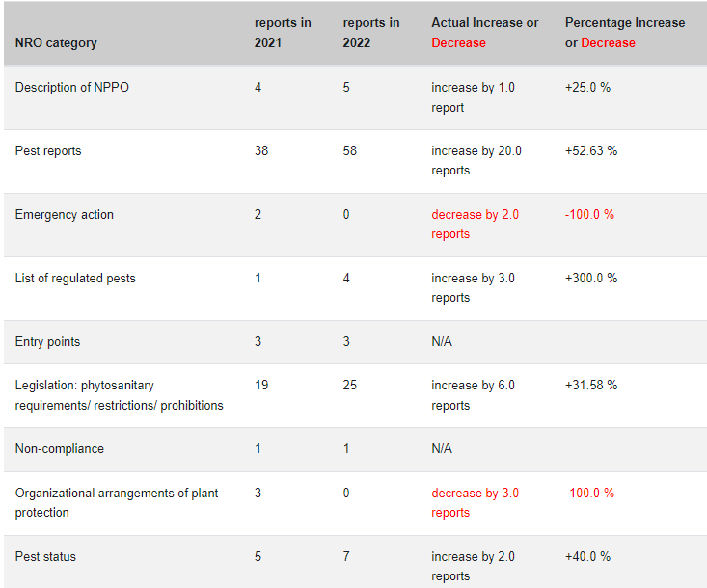This screenshot has width=707, height=588.
Task: Click the 'Percentage Increase or Decrease' header
Action: coord(624,33)
